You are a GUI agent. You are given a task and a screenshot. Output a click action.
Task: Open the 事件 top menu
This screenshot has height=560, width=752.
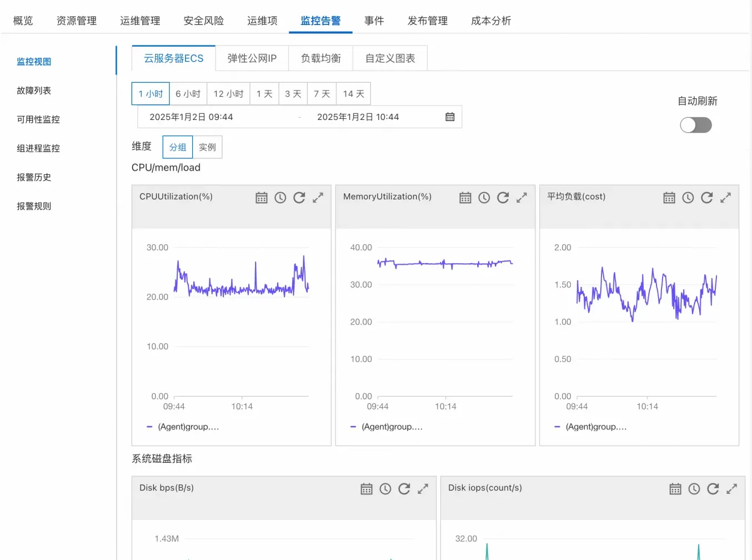tap(374, 21)
